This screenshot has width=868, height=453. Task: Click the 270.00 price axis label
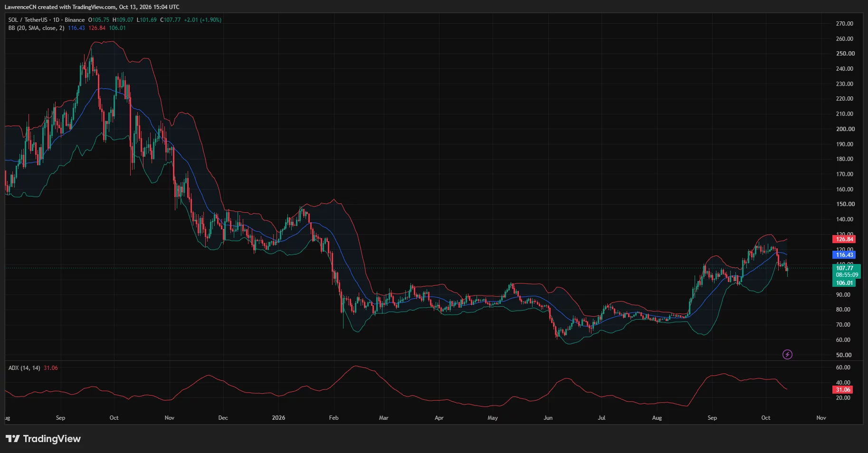(x=844, y=24)
